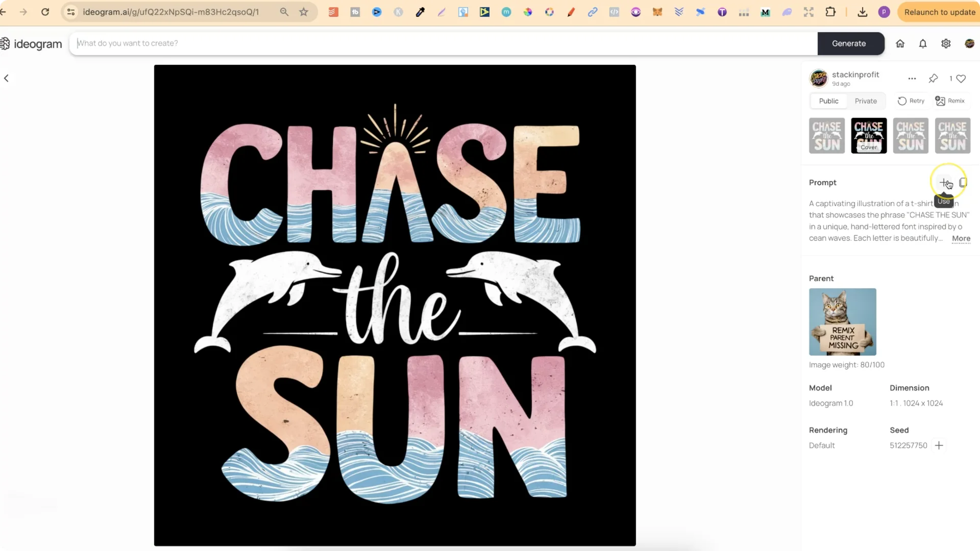Click the Retry button
The image size is (980, 551).
pos(911,101)
